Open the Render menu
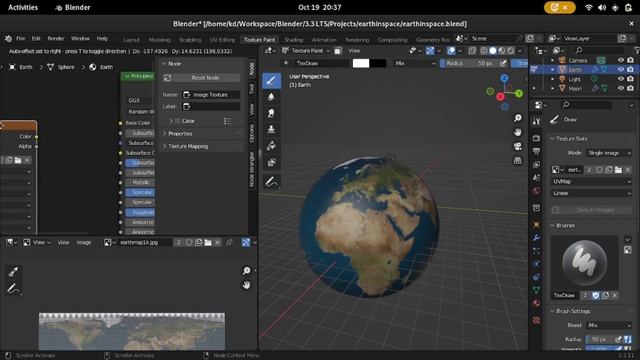This screenshot has width=640, height=360. tap(56, 38)
